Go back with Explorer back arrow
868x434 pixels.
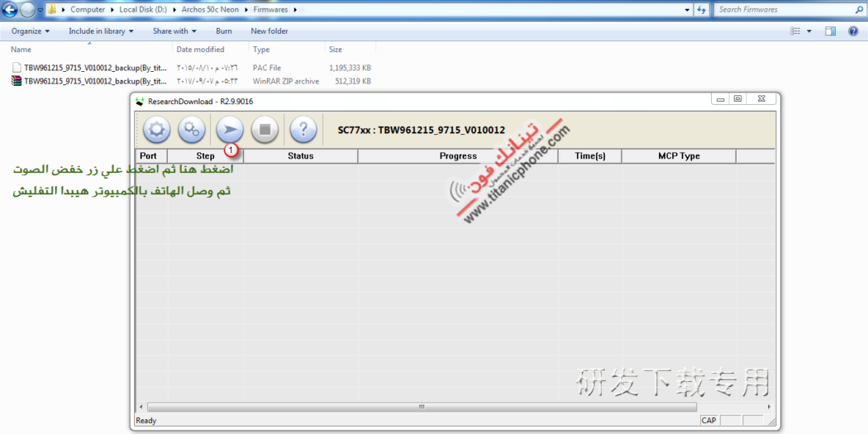[10, 9]
